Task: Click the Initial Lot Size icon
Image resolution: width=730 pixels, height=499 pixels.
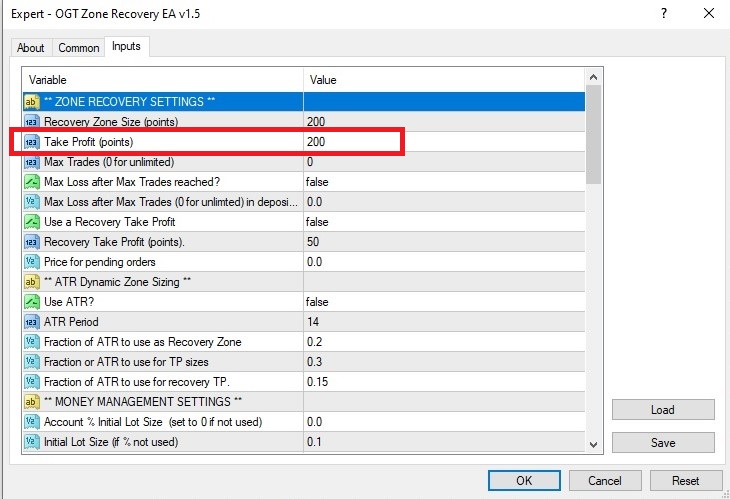Action: [32, 442]
